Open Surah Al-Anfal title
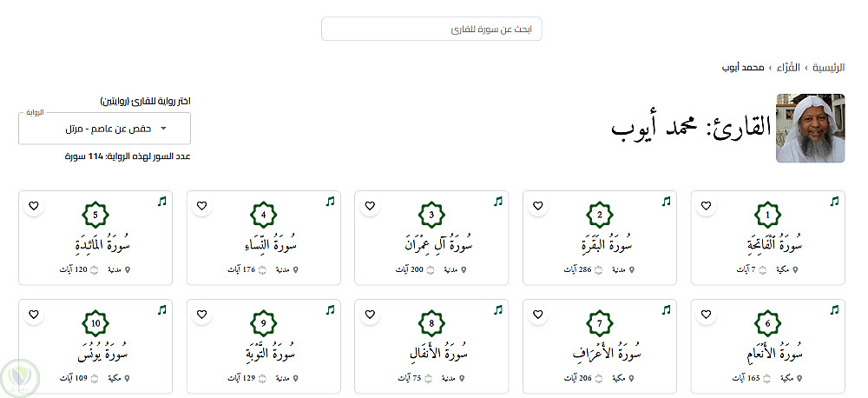 coord(431,353)
